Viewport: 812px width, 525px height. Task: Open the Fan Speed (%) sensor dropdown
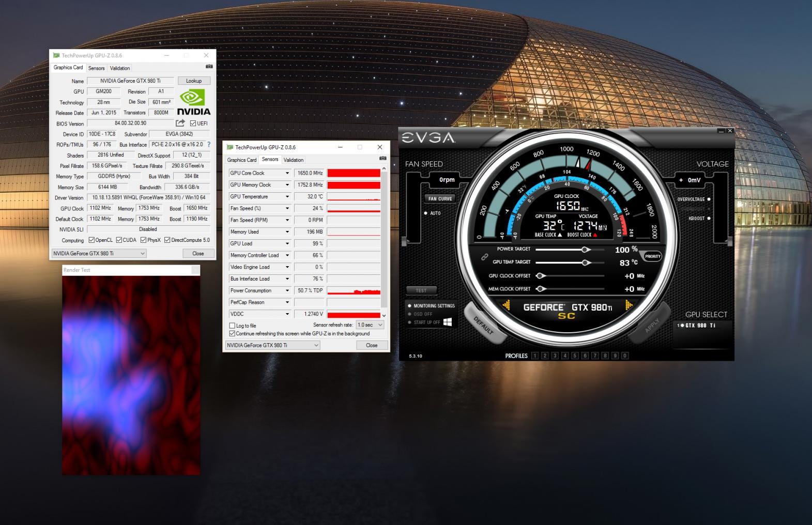point(287,208)
